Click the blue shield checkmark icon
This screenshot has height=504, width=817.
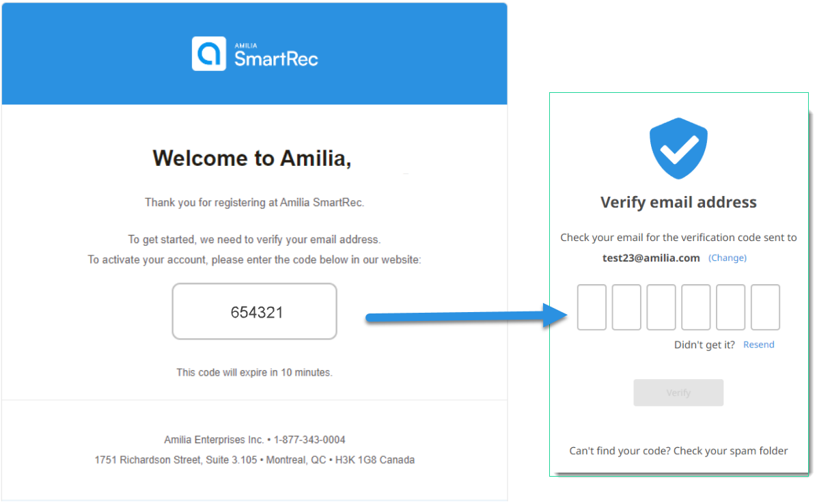(x=678, y=148)
